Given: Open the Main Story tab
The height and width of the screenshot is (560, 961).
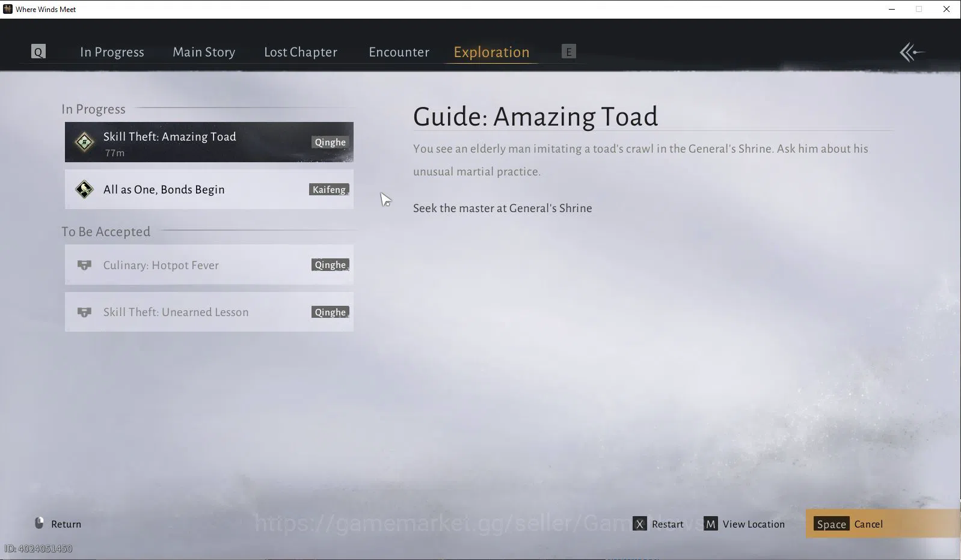Looking at the screenshot, I should coord(204,52).
